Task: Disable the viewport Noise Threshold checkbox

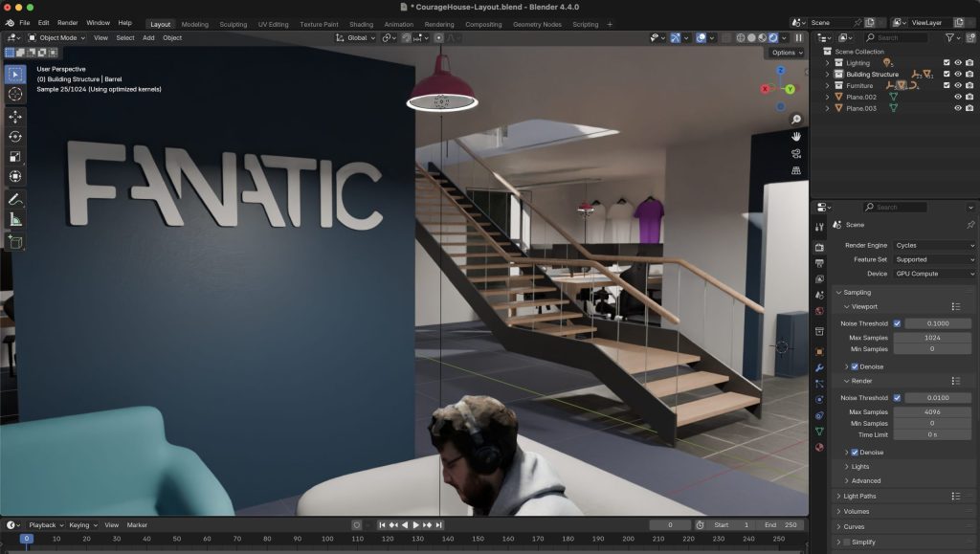Action: tap(896, 323)
